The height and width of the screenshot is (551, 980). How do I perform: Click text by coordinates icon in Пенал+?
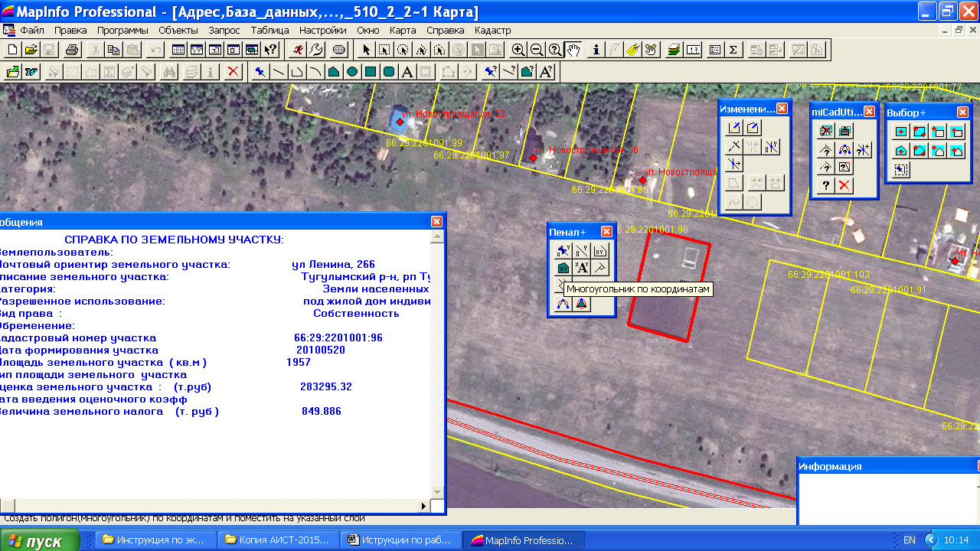pos(582,268)
